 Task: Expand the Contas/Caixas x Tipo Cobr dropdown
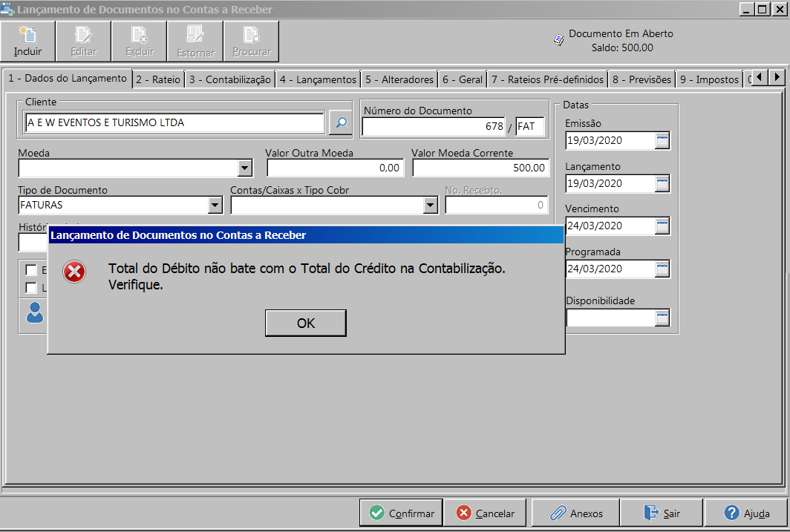pyautogui.click(x=431, y=205)
